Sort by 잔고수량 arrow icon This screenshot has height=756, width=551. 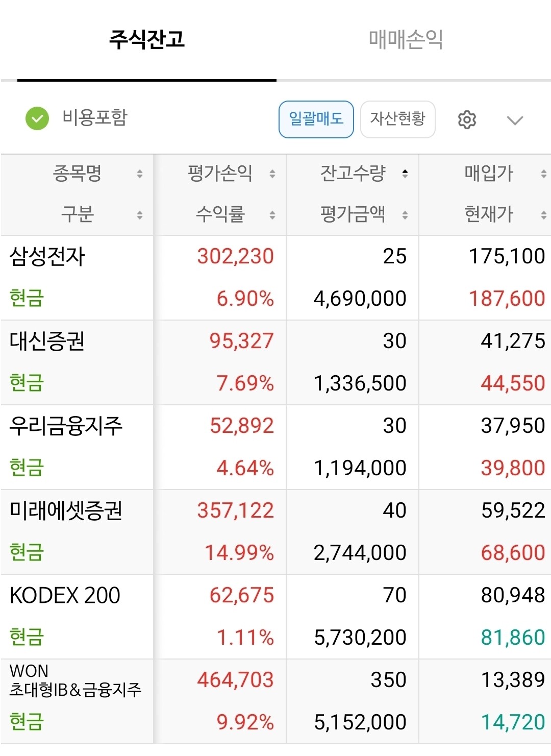(x=405, y=174)
